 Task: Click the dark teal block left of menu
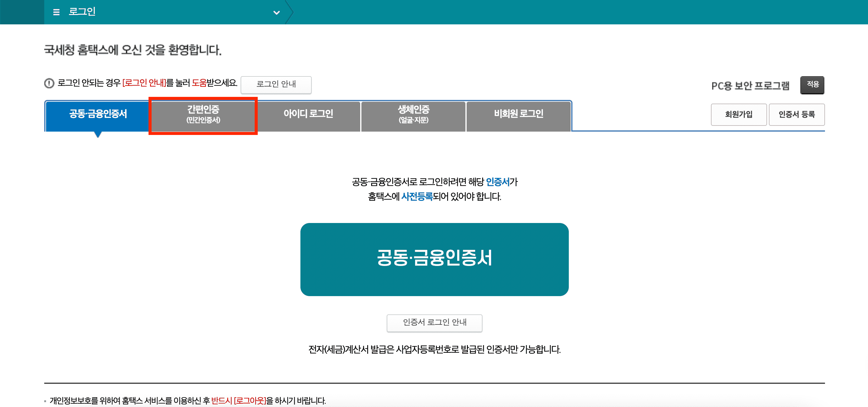click(22, 12)
